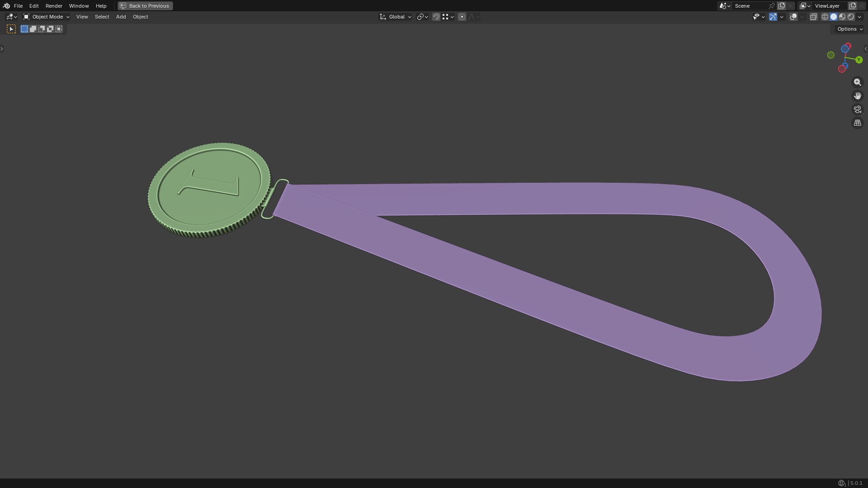
Task: Select wireframe viewport shading
Action: pos(825,17)
